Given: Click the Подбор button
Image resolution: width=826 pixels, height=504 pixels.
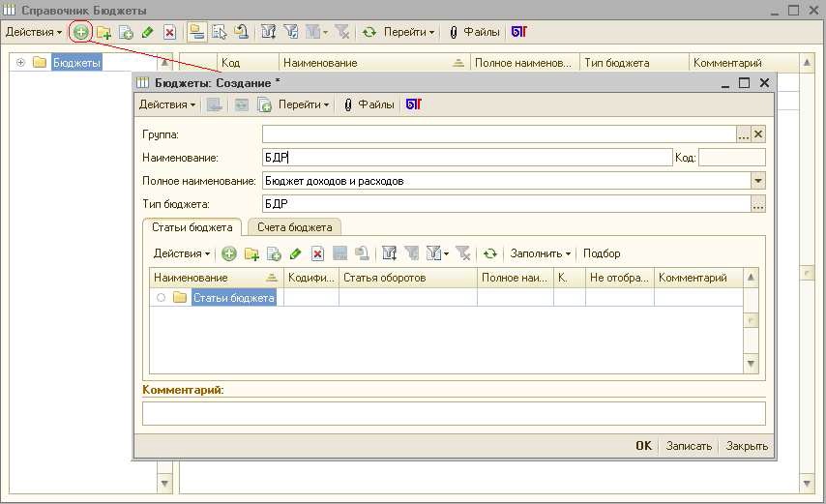Looking at the screenshot, I should coord(602,253).
